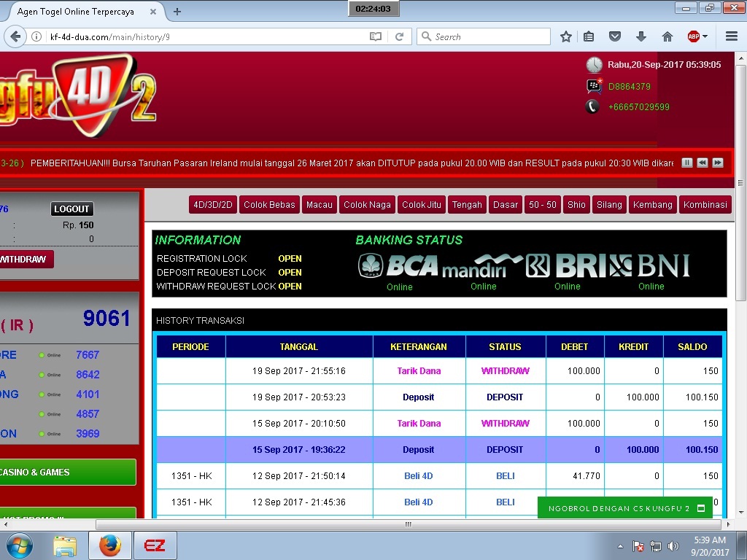Open the Adblock Plus dropdown
Viewport: 747px width, 560px height.
pyautogui.click(x=697, y=36)
